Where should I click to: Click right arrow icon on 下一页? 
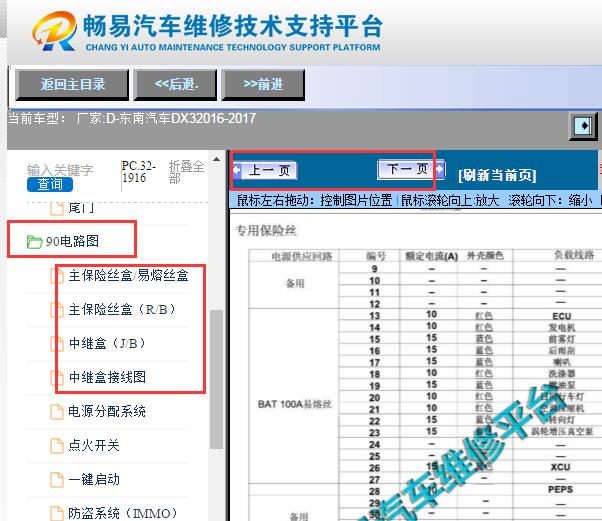(x=440, y=169)
